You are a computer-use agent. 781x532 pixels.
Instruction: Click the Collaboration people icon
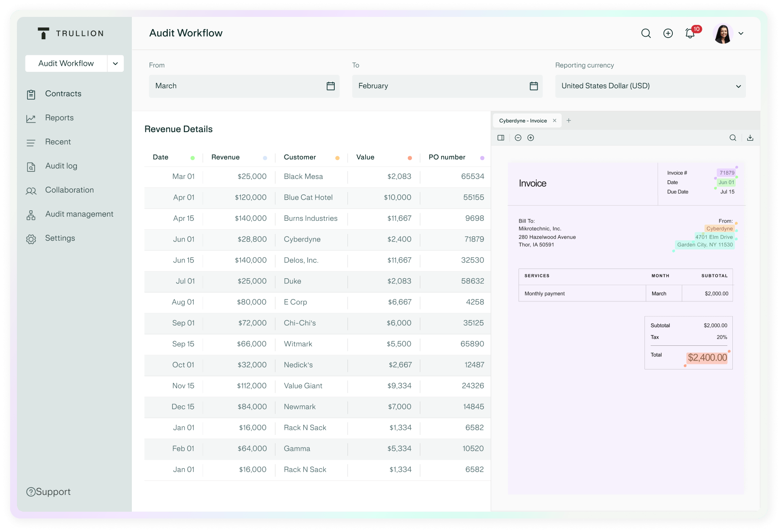[x=31, y=191]
